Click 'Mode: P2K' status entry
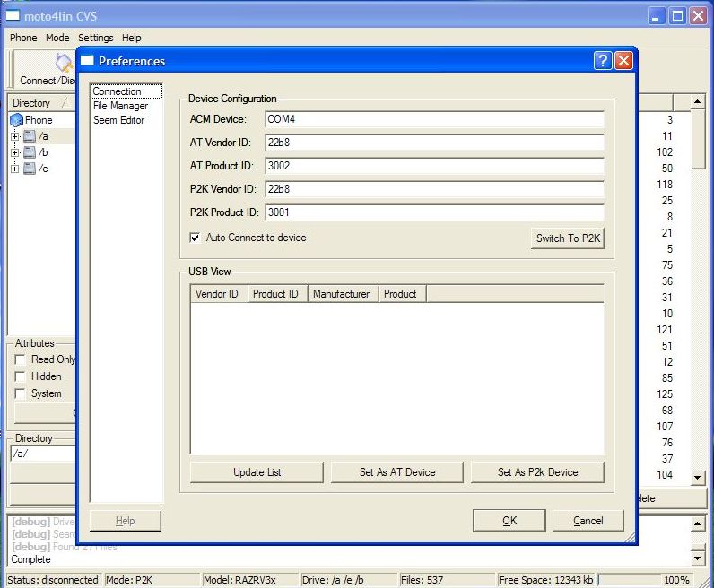 pyautogui.click(x=129, y=580)
